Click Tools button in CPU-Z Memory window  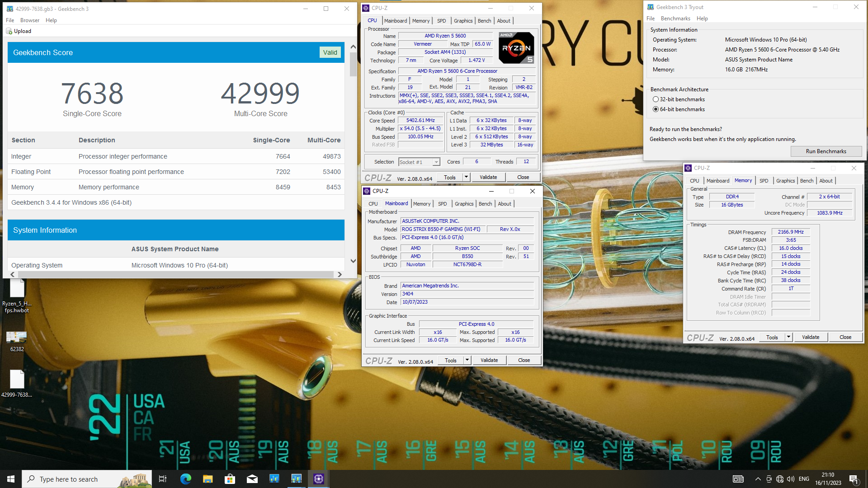pos(772,337)
